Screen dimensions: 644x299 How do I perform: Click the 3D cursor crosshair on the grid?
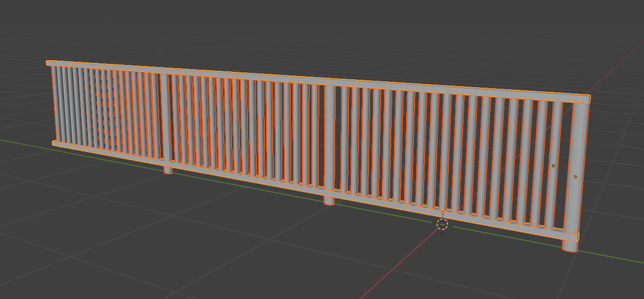coord(443,225)
